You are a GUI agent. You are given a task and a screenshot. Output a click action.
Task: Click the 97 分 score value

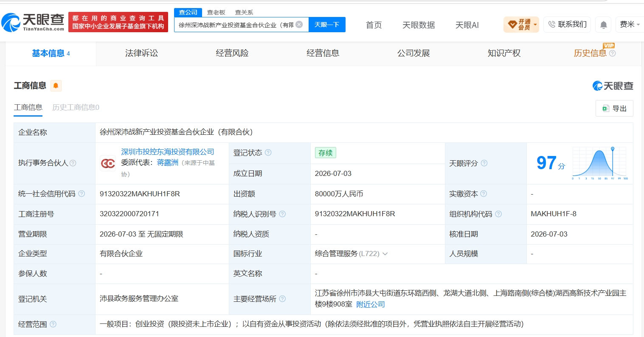click(x=551, y=163)
